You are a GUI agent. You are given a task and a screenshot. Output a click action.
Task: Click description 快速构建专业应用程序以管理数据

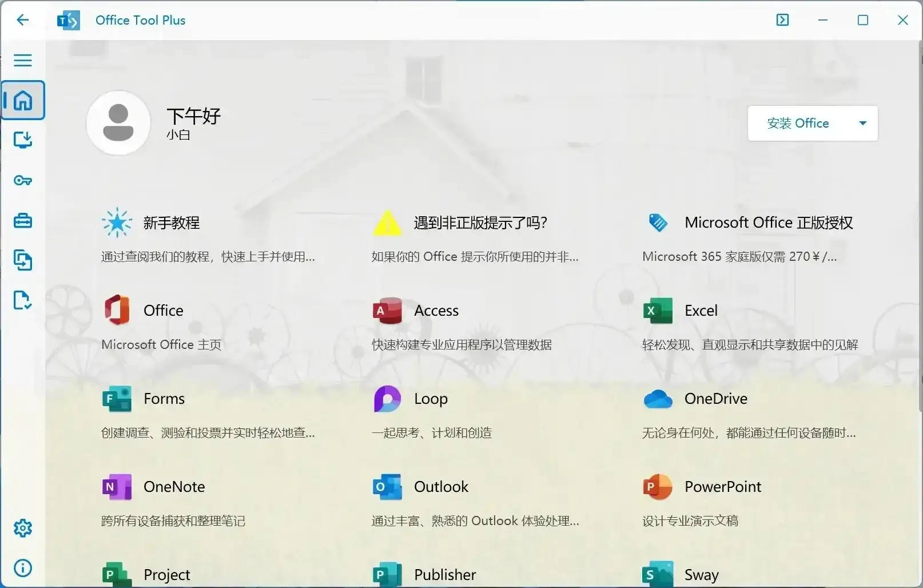(462, 344)
